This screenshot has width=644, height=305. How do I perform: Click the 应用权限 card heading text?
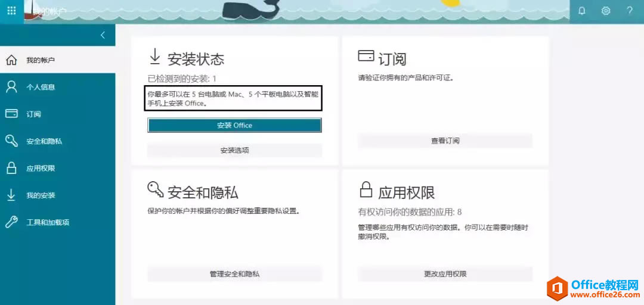coord(406,192)
